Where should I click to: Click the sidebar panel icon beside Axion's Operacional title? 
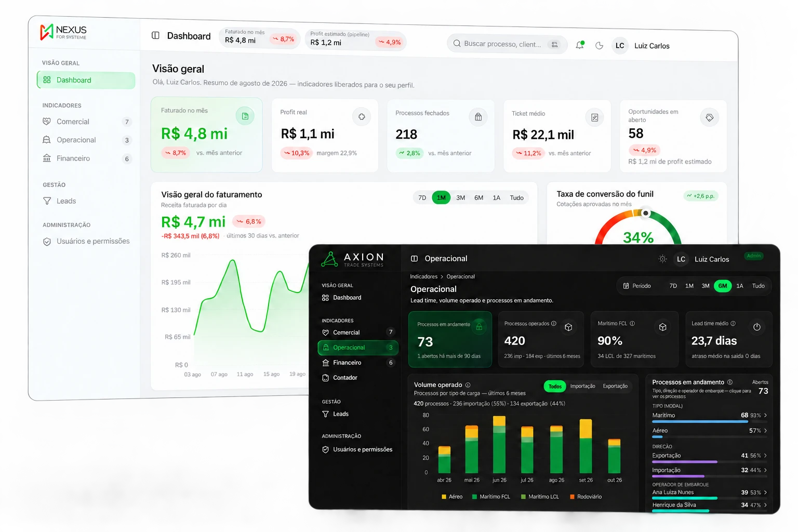pyautogui.click(x=414, y=259)
